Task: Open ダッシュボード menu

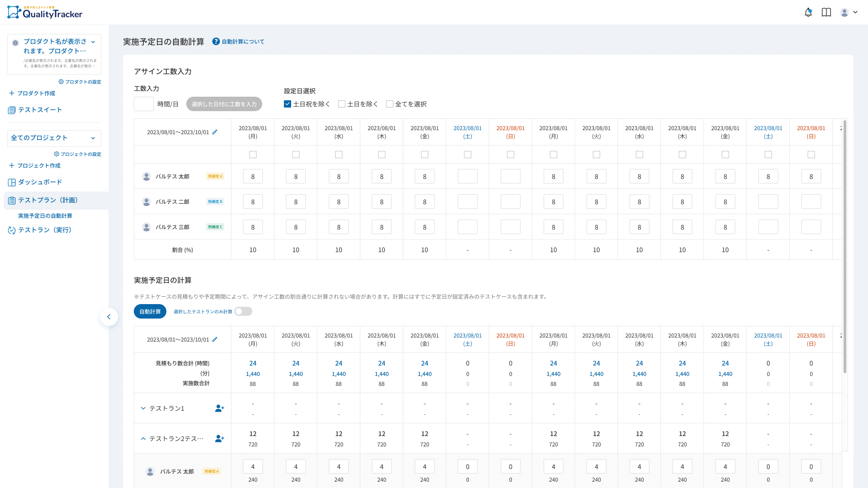Action: [x=40, y=182]
